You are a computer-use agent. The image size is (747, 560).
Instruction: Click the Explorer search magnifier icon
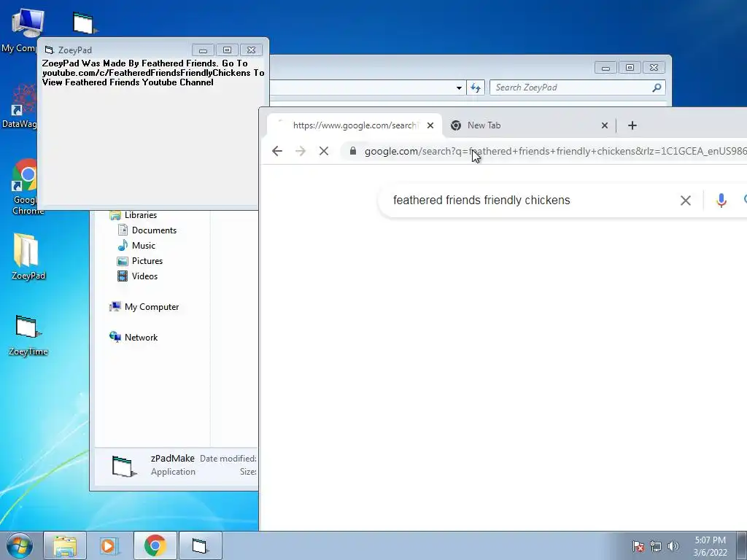(x=657, y=87)
